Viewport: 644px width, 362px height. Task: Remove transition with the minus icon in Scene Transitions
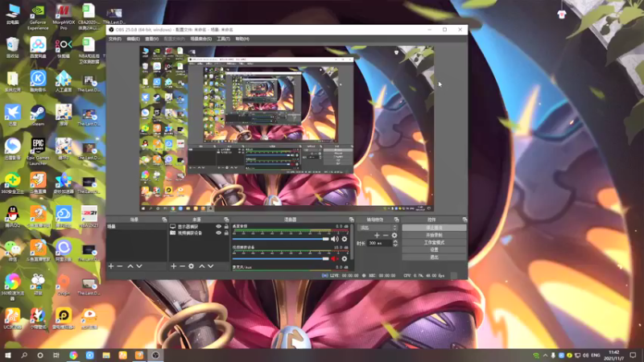tap(386, 235)
